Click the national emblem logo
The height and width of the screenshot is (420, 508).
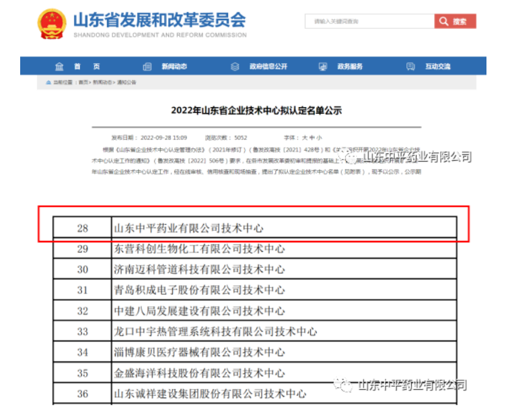point(52,24)
